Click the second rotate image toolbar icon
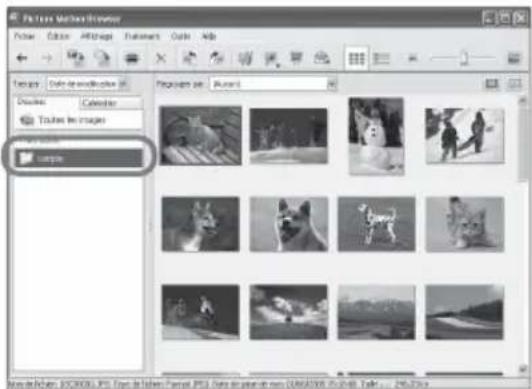This screenshot has width=532, height=389. coord(216,58)
